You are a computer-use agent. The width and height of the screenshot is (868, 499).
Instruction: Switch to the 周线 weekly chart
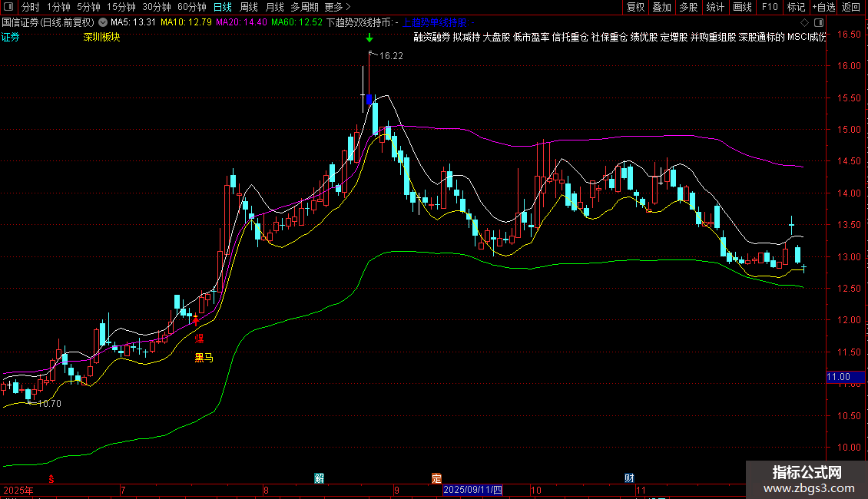coord(248,7)
